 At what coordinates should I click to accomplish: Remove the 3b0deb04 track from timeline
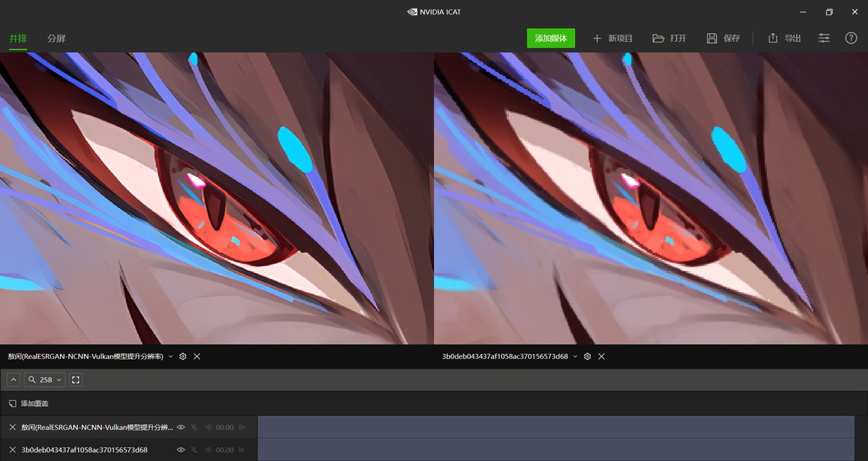(x=12, y=449)
